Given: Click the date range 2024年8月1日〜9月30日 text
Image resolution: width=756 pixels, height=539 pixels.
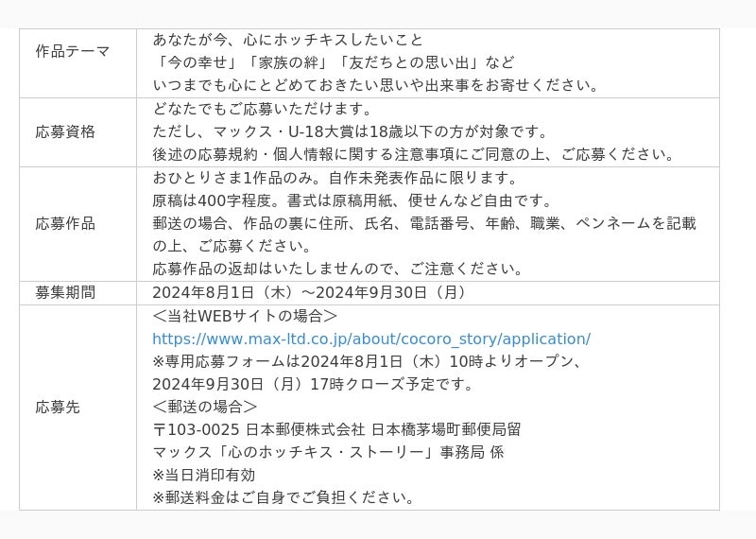Looking at the screenshot, I should 309,292.
